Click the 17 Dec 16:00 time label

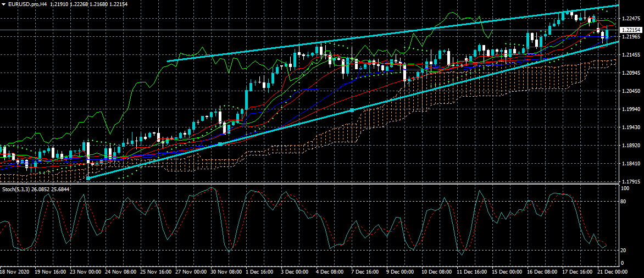click(x=578, y=272)
